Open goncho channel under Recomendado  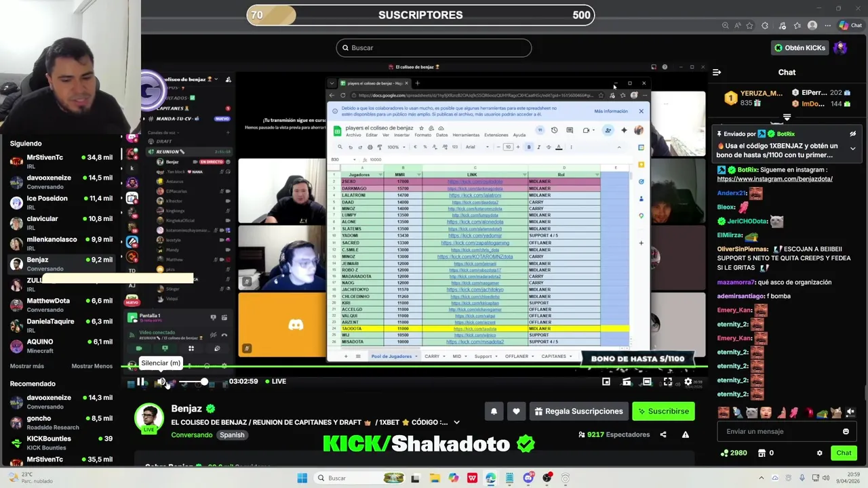pyautogui.click(x=61, y=422)
